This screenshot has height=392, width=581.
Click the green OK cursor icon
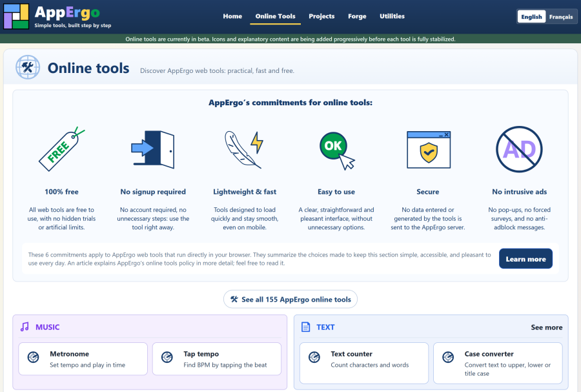coord(337,151)
